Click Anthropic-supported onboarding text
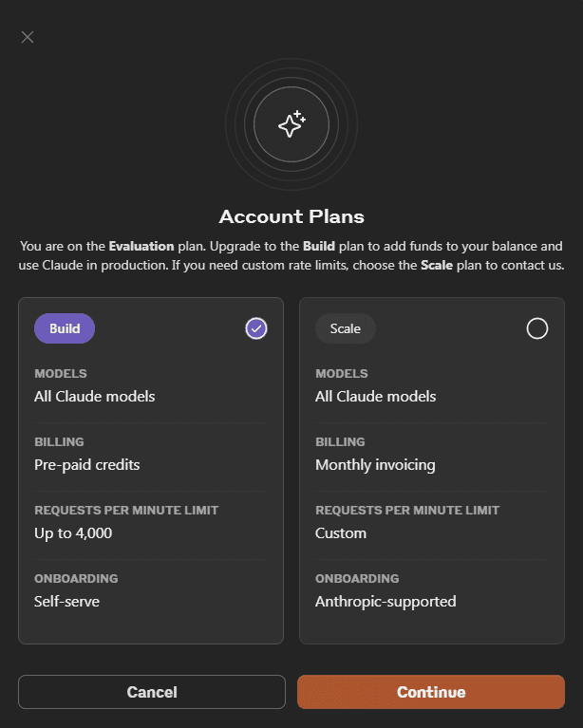The image size is (583, 728). [x=386, y=601]
